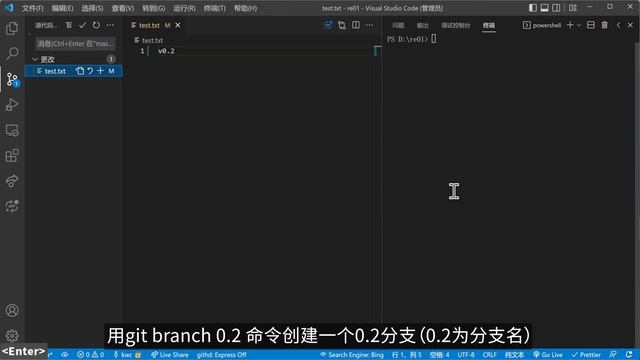
Task: Open Source Control view in activity bar
Action: pos(12,79)
